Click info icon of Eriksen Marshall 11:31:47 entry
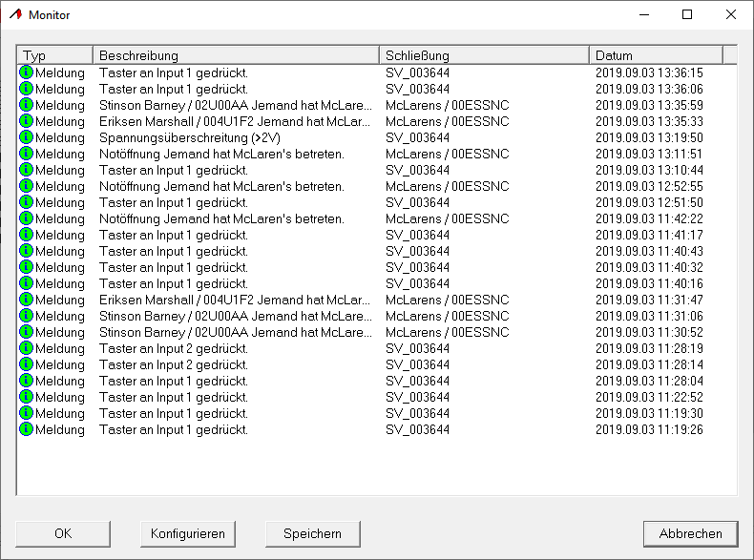The image size is (754, 560). click(x=26, y=300)
